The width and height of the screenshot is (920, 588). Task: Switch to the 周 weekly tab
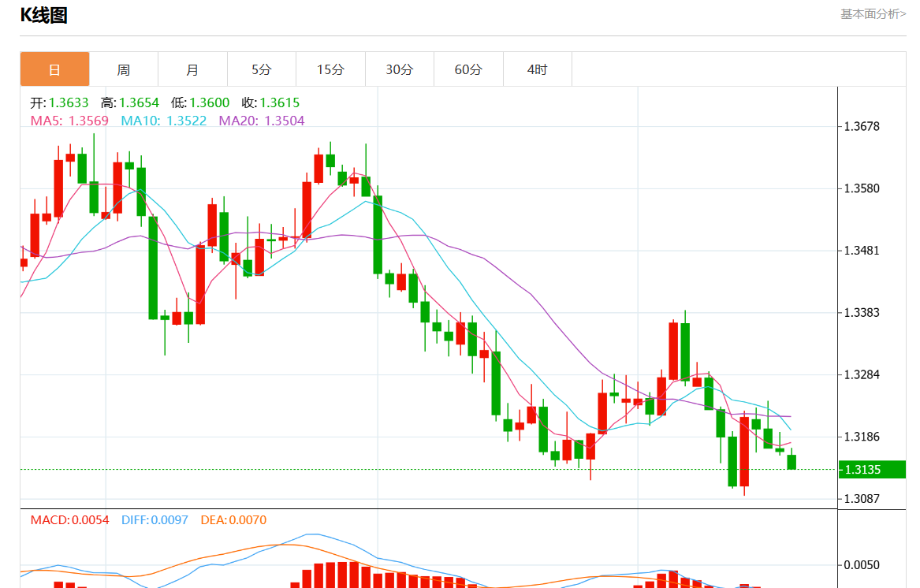(x=123, y=69)
